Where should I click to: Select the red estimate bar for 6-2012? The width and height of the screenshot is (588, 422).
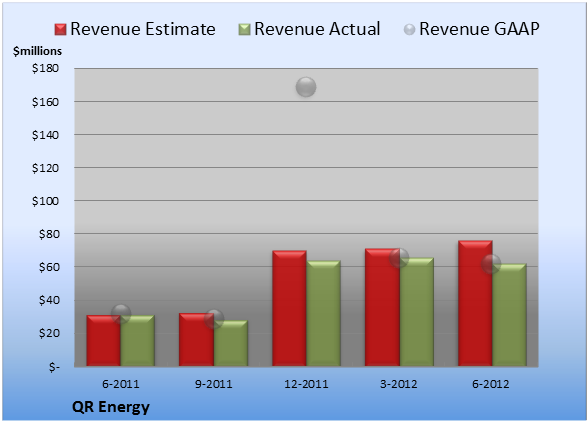pos(475,303)
